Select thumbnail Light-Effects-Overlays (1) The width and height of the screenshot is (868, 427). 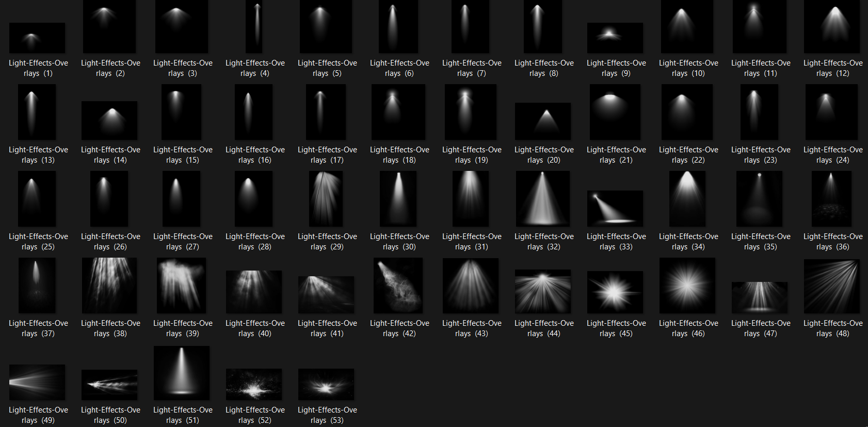[x=37, y=38]
